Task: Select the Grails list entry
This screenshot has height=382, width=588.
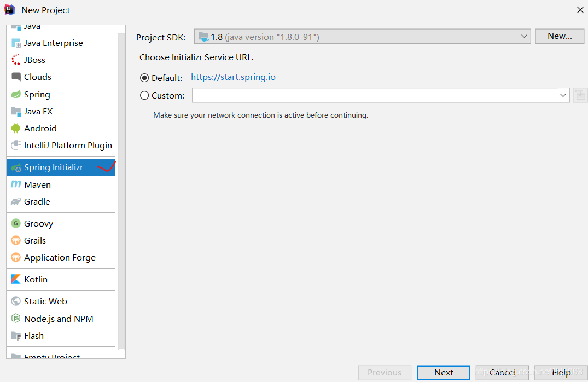Action: tap(61, 241)
